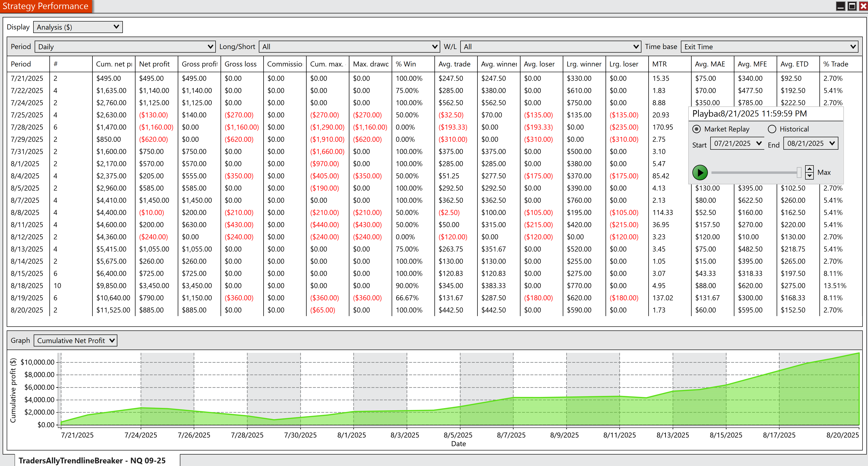868x466 pixels.
Task: Maximize the Strategy Performance window
Action: pos(852,6)
